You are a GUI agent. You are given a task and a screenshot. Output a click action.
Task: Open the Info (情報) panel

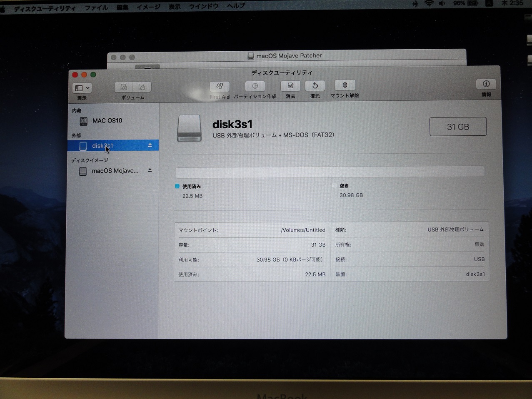click(486, 84)
